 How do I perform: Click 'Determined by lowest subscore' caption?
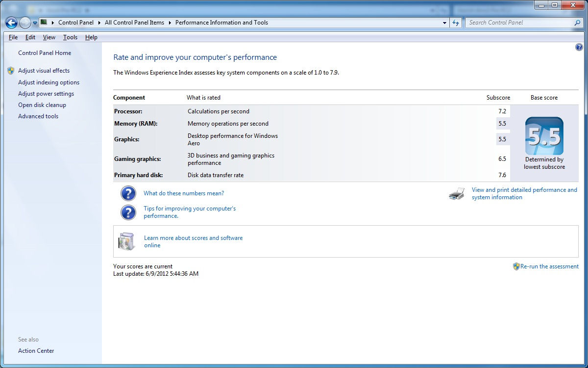[544, 163]
